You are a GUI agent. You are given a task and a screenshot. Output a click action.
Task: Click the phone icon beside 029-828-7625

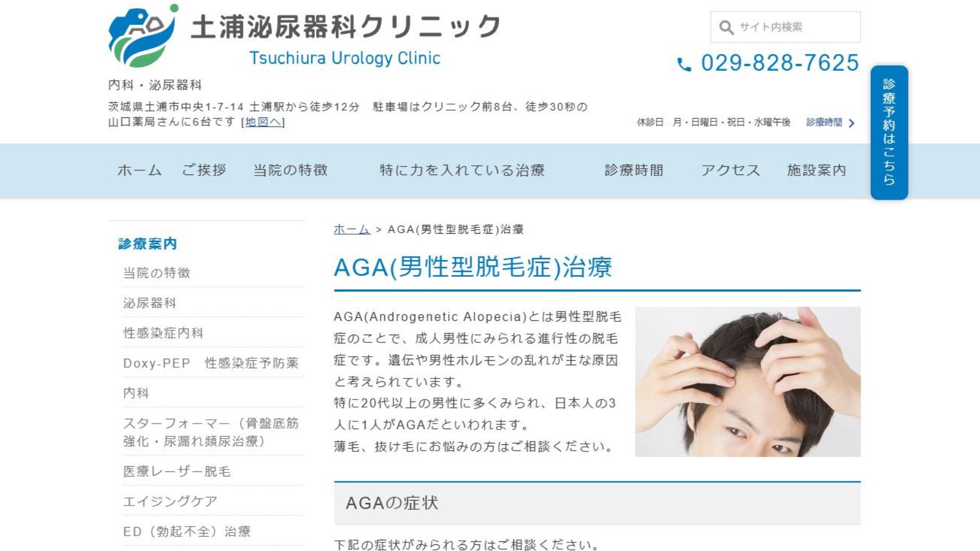(x=684, y=64)
